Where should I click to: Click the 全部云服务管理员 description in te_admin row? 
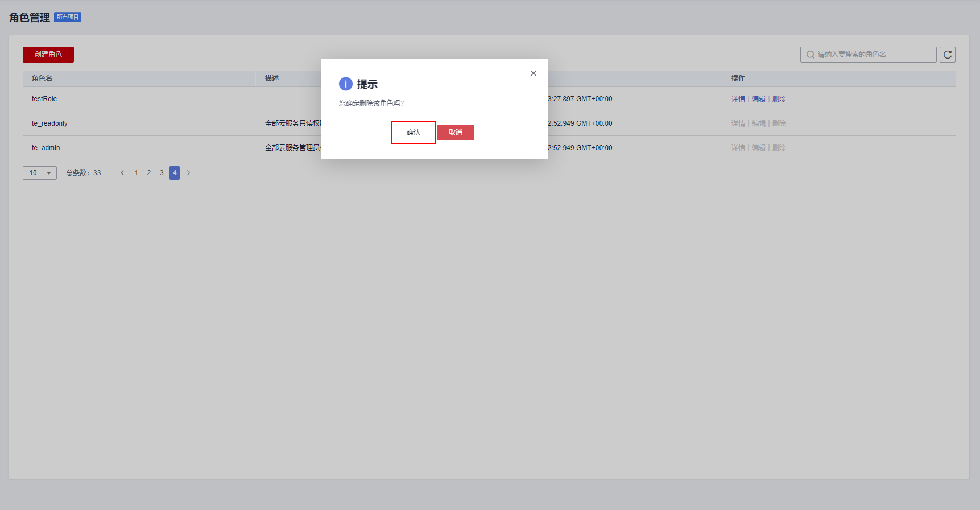(293, 148)
